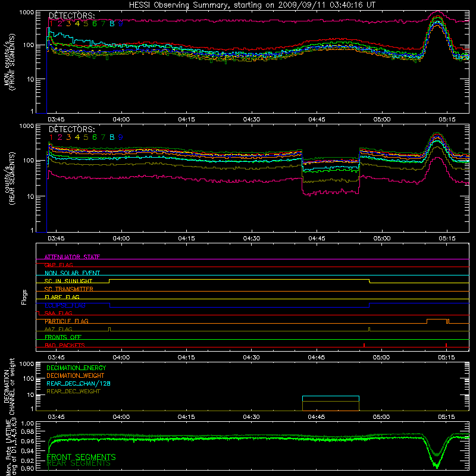Click the counts/s (REAR SEGMENTS) axis title
Image resolution: width=476 pixels, height=476 pixels.
(x=9, y=178)
